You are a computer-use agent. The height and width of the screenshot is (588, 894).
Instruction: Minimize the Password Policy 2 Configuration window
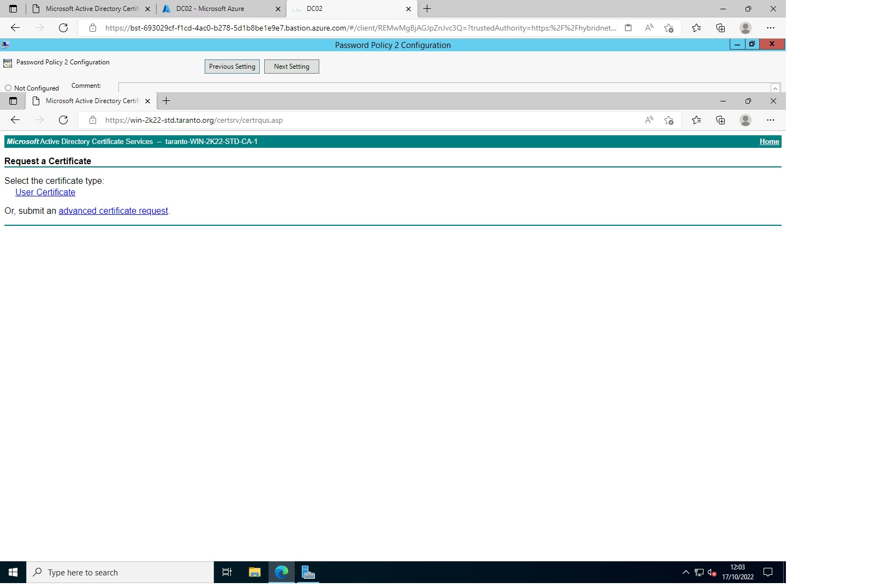pos(737,45)
